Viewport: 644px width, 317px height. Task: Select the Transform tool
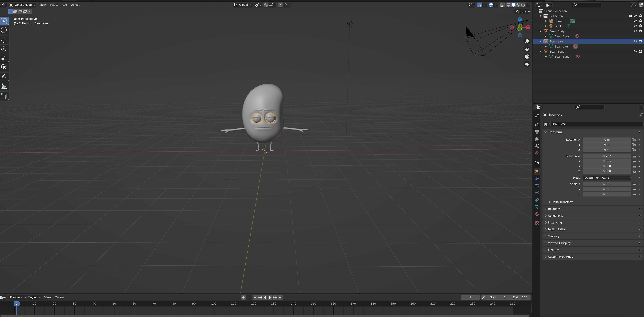point(4,67)
